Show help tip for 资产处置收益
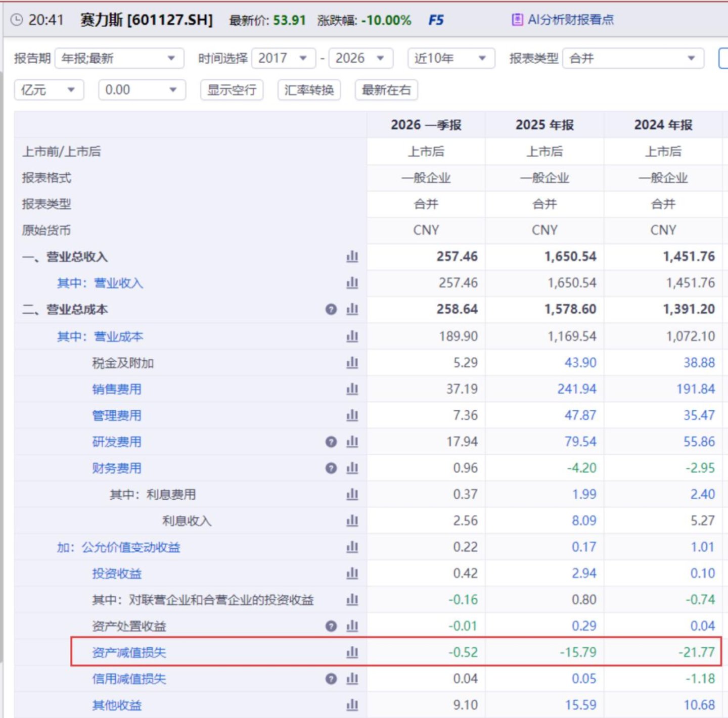The width and height of the screenshot is (728, 718). pyautogui.click(x=331, y=626)
